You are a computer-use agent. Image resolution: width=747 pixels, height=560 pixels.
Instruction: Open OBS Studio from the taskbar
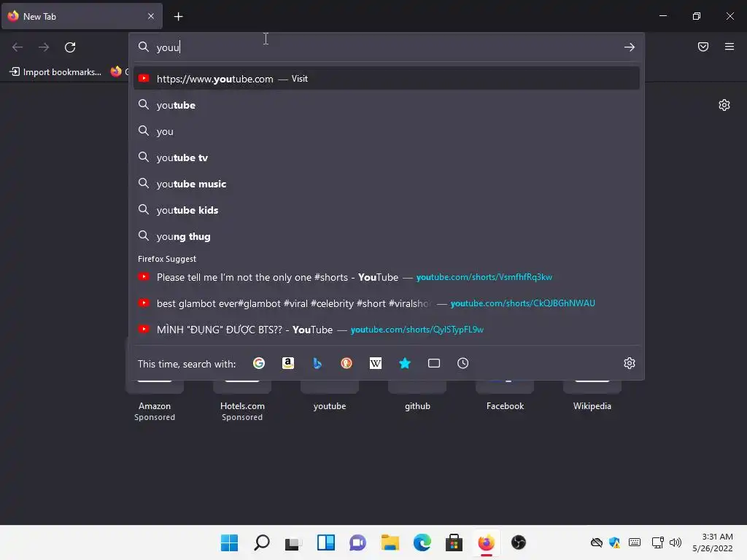point(519,542)
